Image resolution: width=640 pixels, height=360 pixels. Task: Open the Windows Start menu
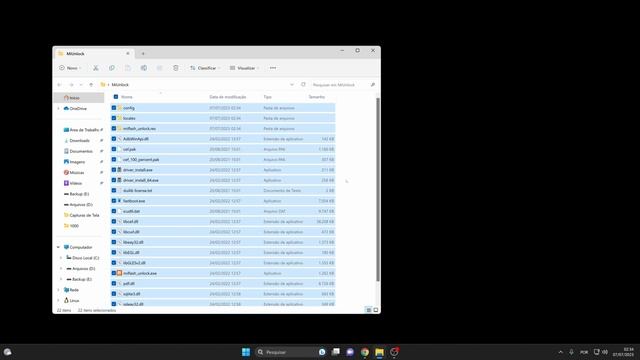(x=246, y=352)
